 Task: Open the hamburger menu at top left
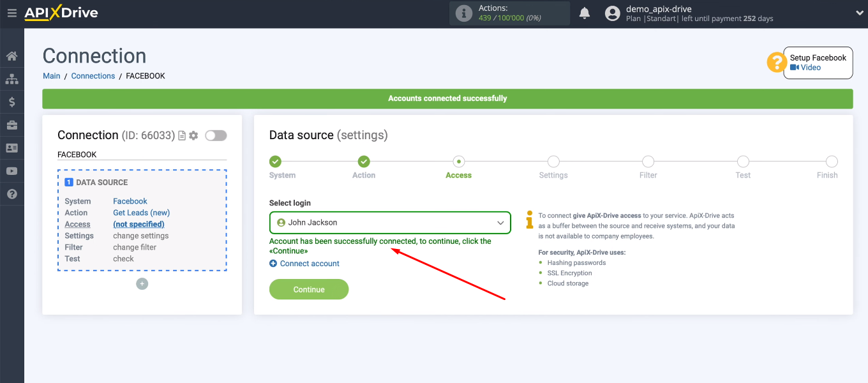tap(12, 13)
